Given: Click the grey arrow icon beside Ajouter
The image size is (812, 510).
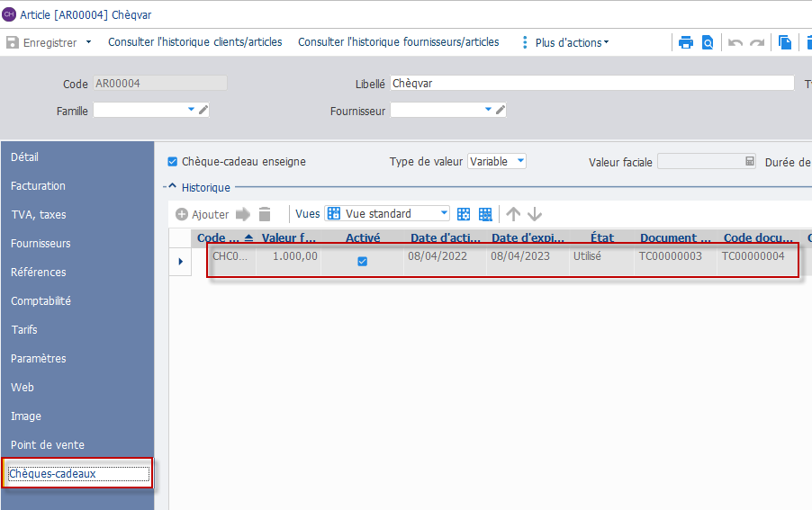Looking at the screenshot, I should coord(243,214).
